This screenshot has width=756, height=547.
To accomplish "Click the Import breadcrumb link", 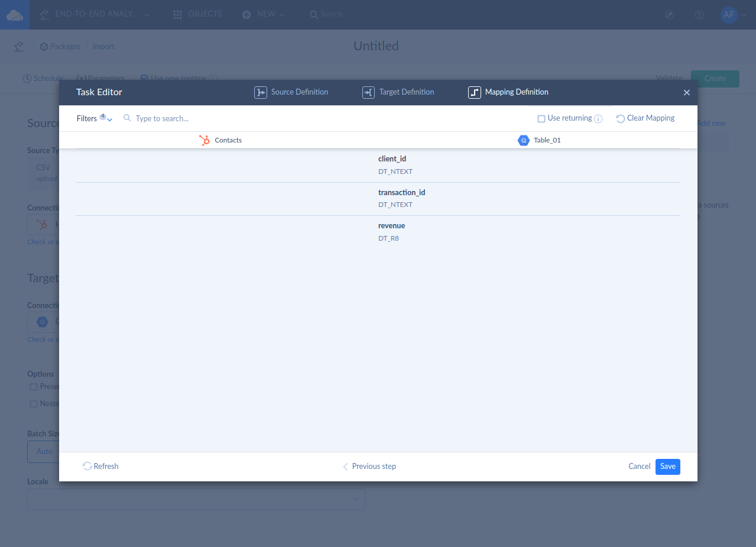I will coord(103,46).
